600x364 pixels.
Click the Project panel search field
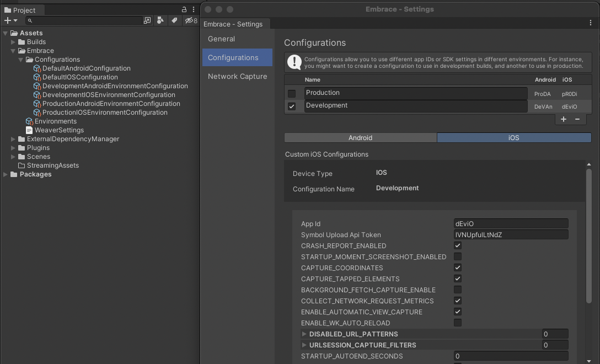click(x=83, y=20)
